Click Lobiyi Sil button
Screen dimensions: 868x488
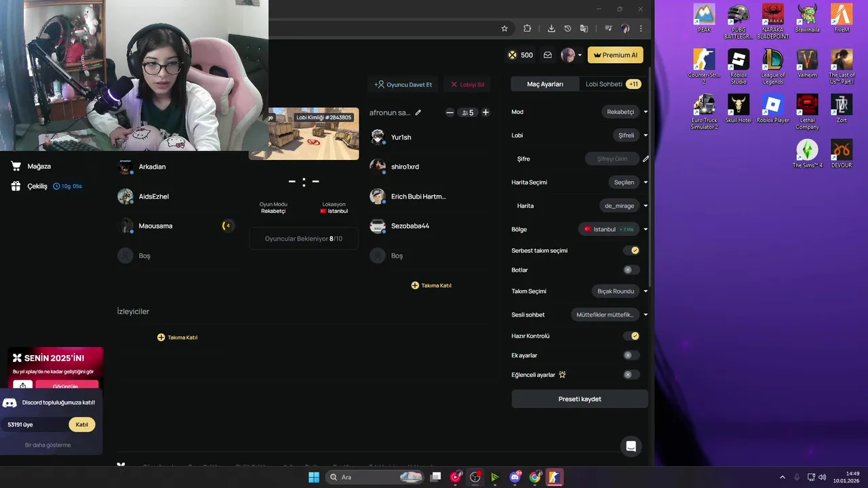[467, 85]
